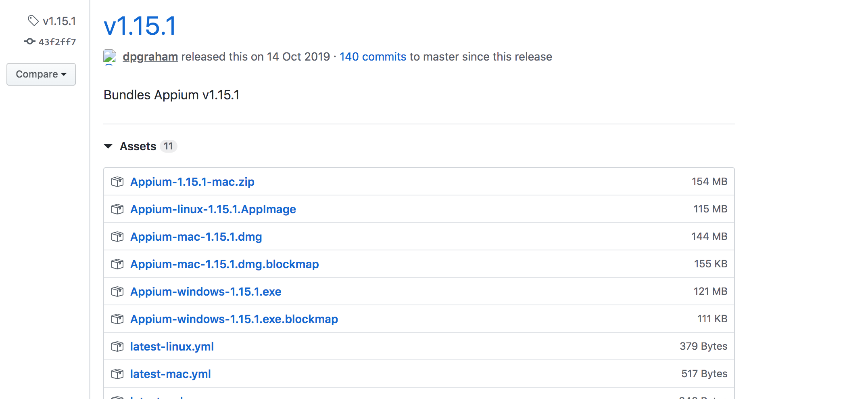The width and height of the screenshot is (868, 399).
Task: View the 140 commits since release
Action: [373, 57]
